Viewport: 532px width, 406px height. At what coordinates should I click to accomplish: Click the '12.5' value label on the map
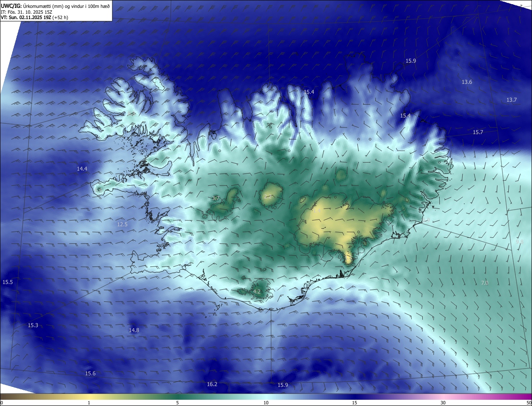click(x=122, y=225)
